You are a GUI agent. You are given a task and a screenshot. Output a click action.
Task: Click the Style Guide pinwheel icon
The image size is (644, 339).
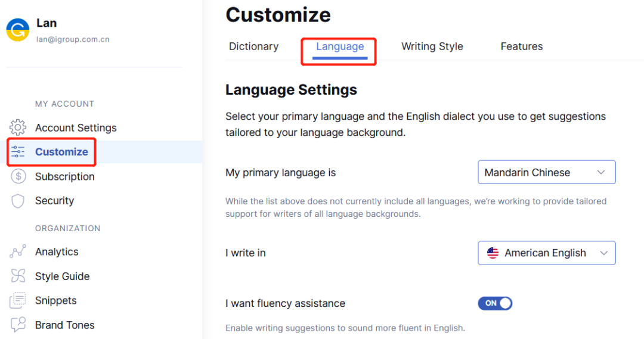click(x=18, y=276)
